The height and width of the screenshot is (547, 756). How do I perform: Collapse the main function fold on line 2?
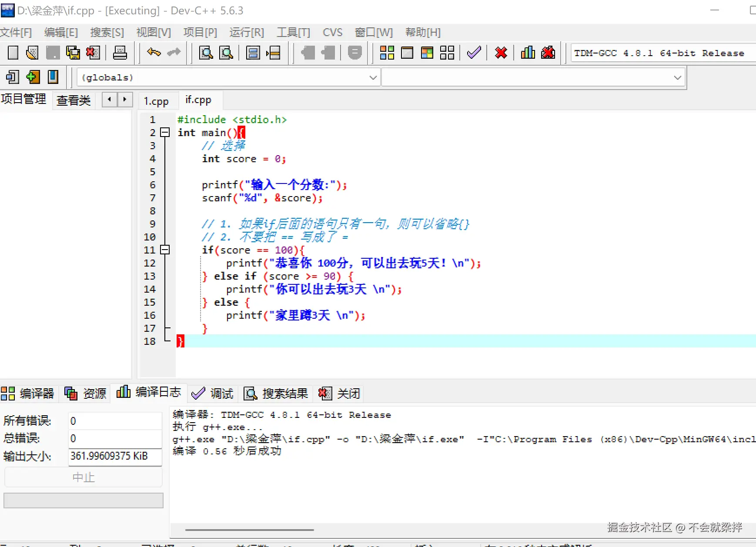165,132
